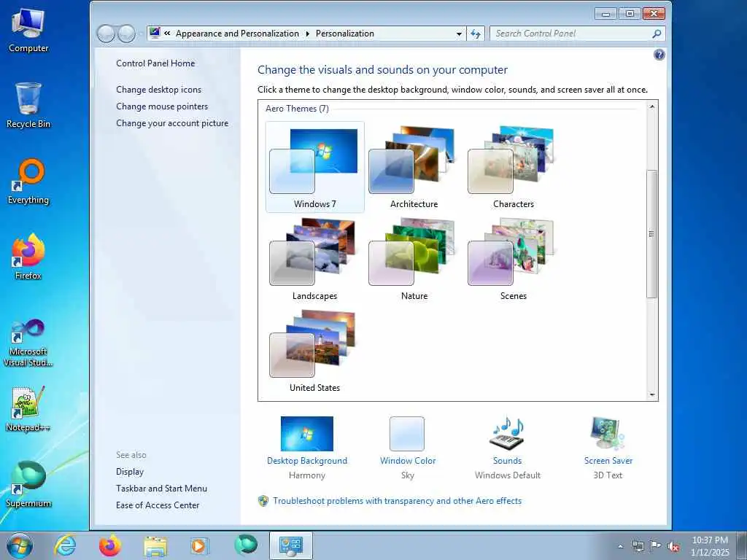Open Supermium from the taskbar

(246, 545)
